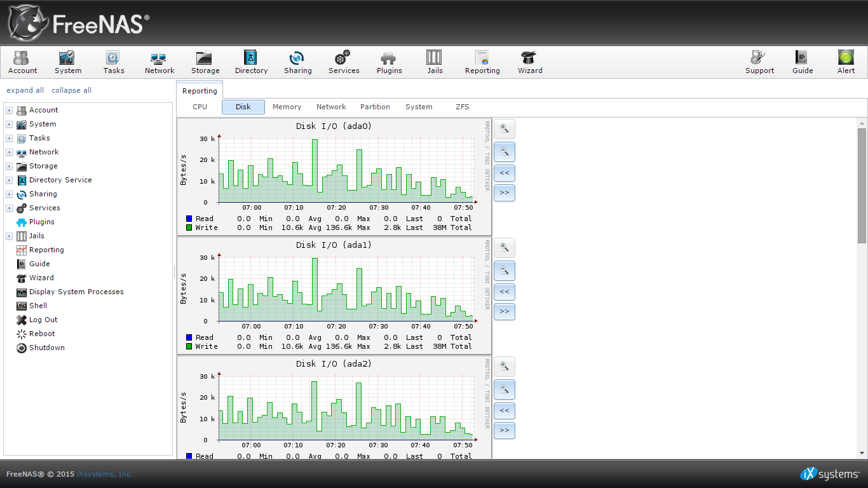Image resolution: width=868 pixels, height=488 pixels.
Task: Switch to the System reporting tab
Action: pos(419,107)
